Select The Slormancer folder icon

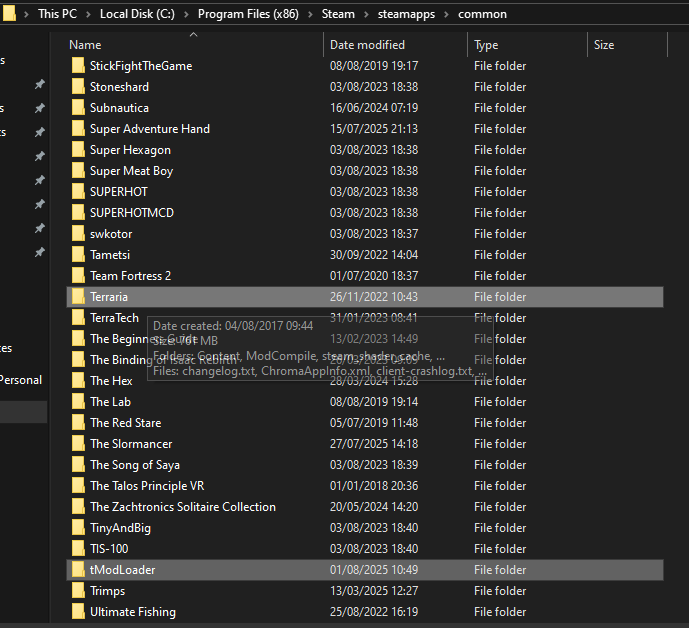click(78, 444)
